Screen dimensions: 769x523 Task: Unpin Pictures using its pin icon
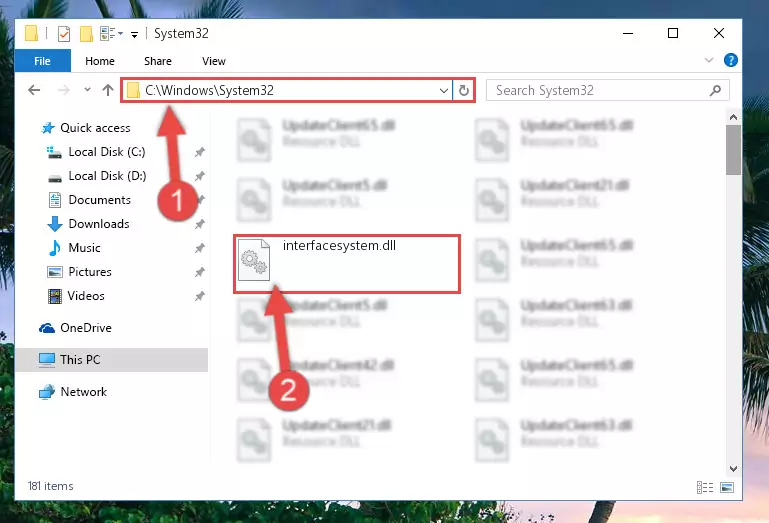click(199, 272)
